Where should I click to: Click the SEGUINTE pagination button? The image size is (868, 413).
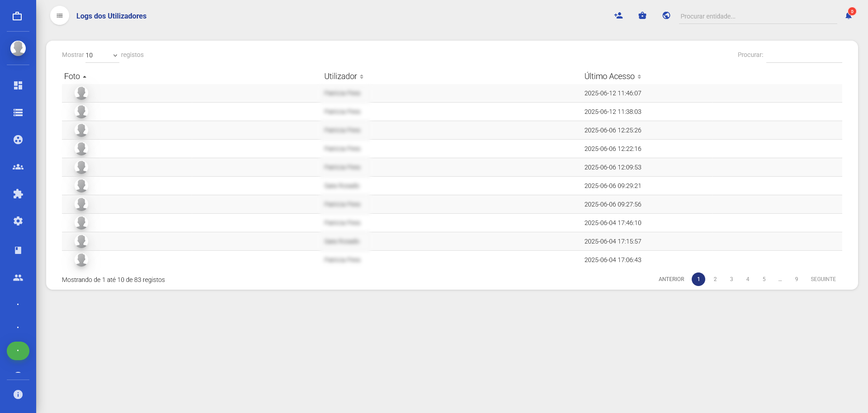coord(823,279)
